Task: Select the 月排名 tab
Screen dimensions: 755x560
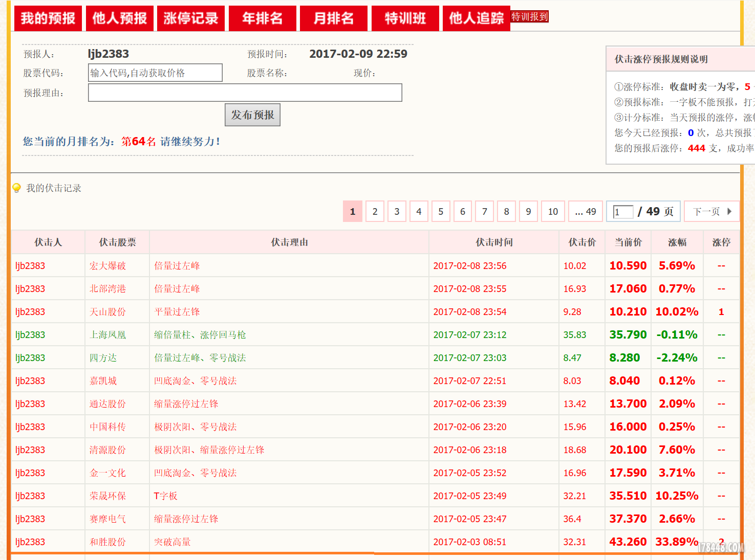Action: (334, 18)
